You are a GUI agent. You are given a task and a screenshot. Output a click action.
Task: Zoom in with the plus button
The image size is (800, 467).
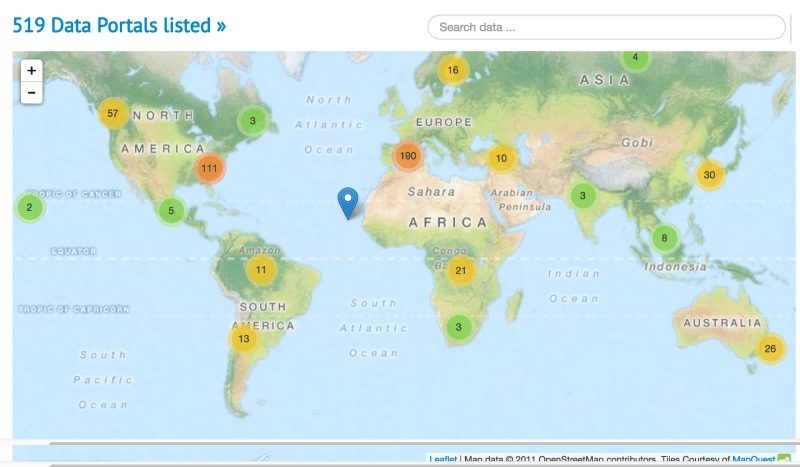point(32,70)
